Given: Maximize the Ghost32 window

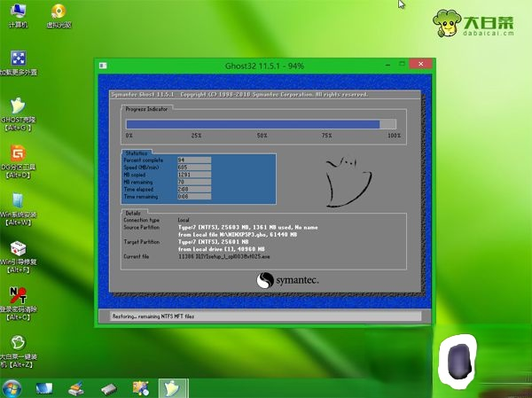Looking at the screenshot, I should click(402, 64).
